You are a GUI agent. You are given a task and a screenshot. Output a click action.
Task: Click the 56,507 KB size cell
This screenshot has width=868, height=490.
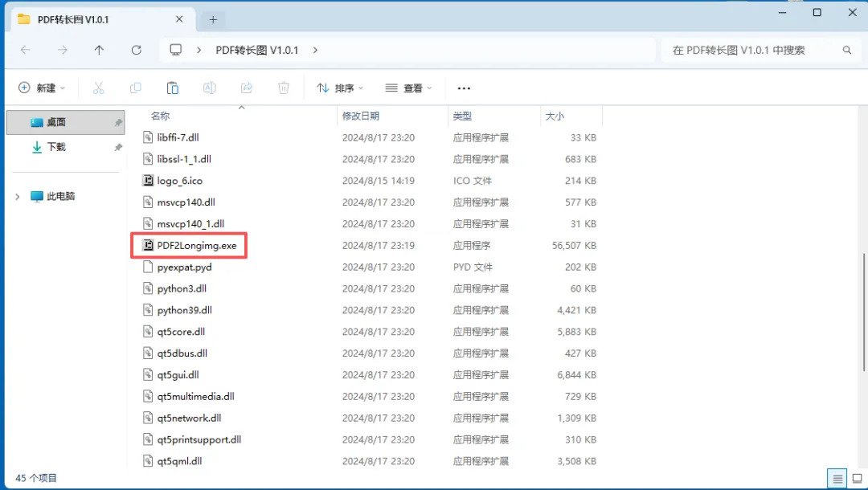tap(574, 245)
